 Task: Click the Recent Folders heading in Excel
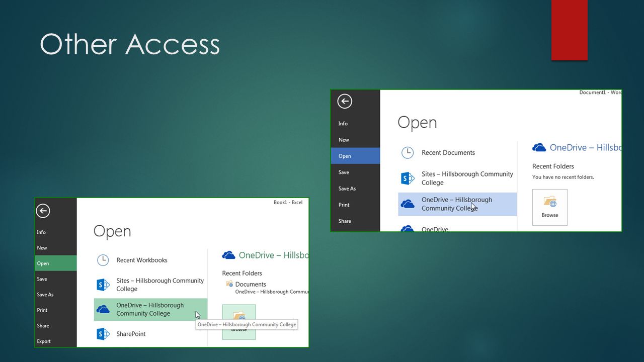click(x=242, y=274)
